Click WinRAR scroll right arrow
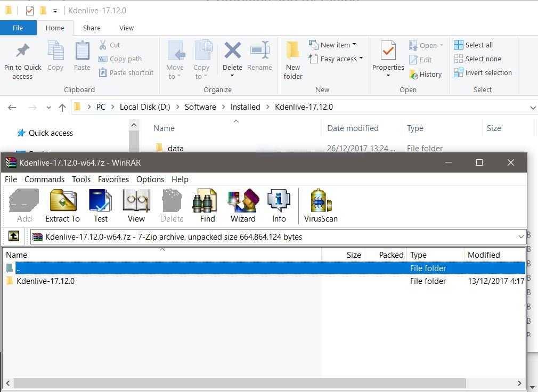This screenshot has width=538, height=392. [x=519, y=383]
